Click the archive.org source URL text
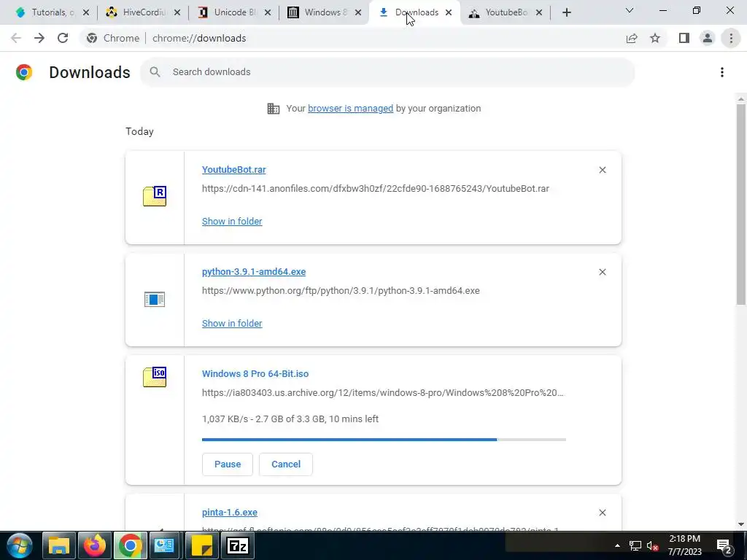Screen dimensions: 747x560 click(x=382, y=393)
